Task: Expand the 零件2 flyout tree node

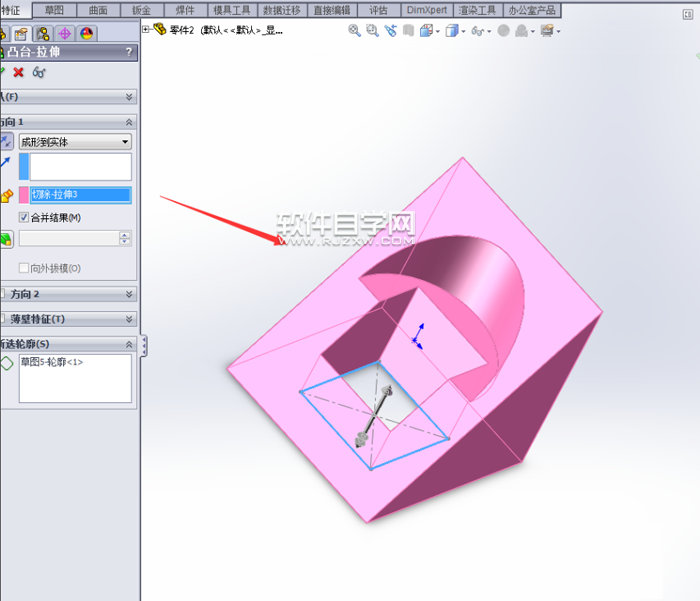Action: [146, 29]
